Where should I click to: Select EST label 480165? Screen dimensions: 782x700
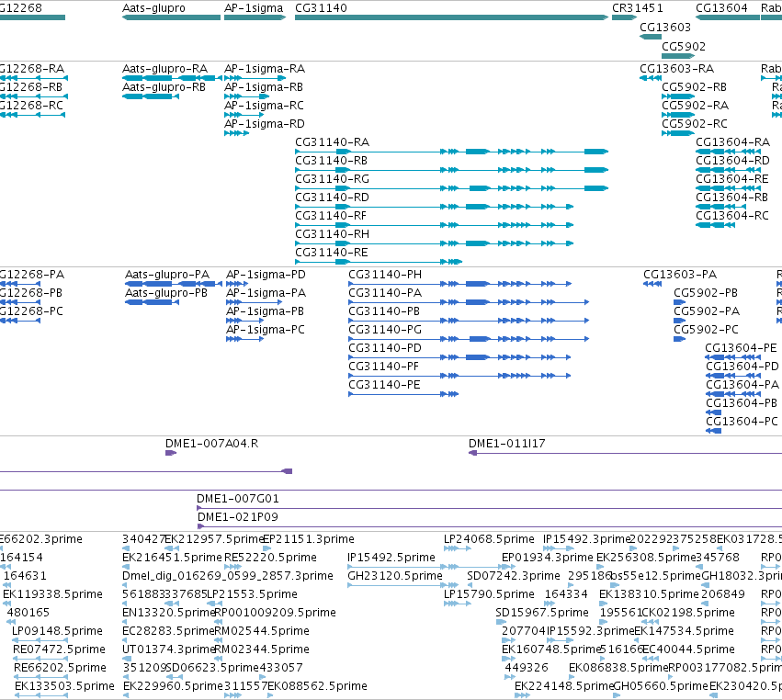click(28, 613)
